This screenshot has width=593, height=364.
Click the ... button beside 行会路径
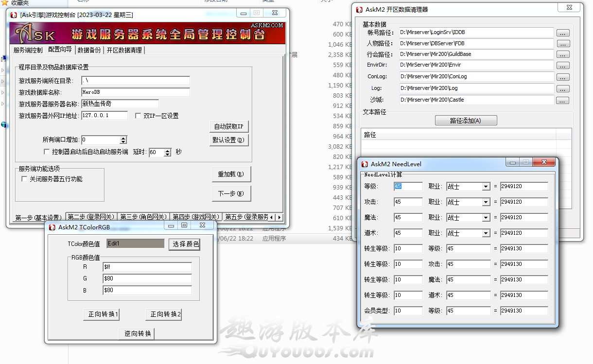562,55
